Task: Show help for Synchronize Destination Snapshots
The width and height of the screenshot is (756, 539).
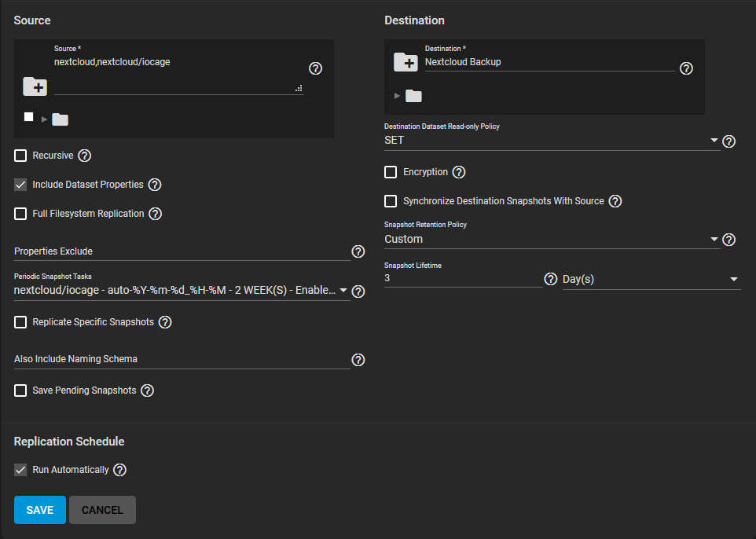Action: click(x=615, y=201)
